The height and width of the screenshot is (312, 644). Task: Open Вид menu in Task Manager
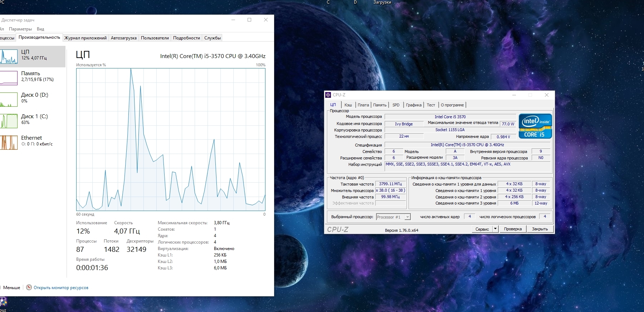point(40,29)
